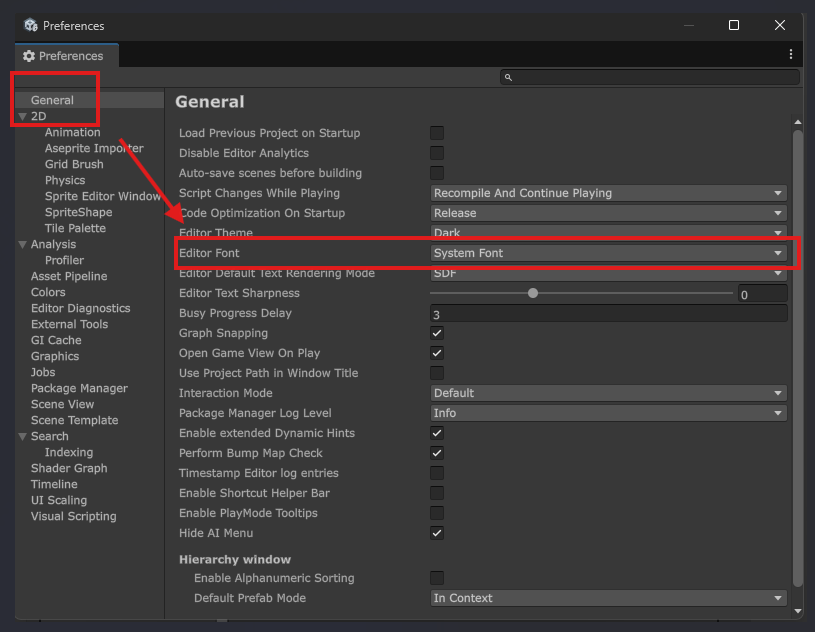Enable Timestamp Editor log entries

pyautogui.click(x=437, y=473)
